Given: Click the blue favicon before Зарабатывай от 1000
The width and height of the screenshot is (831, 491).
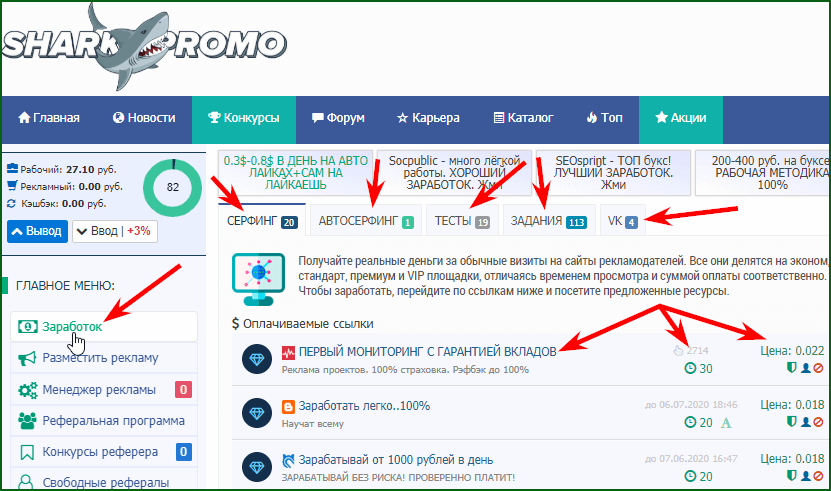Looking at the screenshot, I should [x=288, y=460].
